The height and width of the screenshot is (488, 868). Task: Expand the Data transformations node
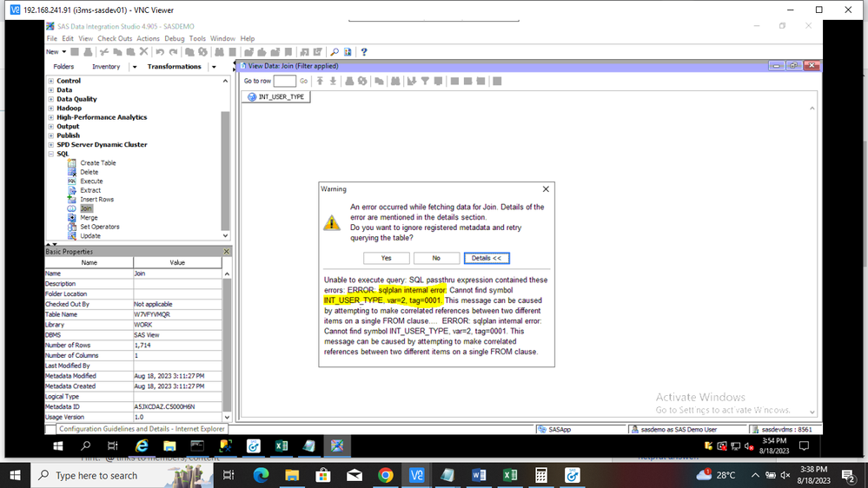click(x=51, y=90)
